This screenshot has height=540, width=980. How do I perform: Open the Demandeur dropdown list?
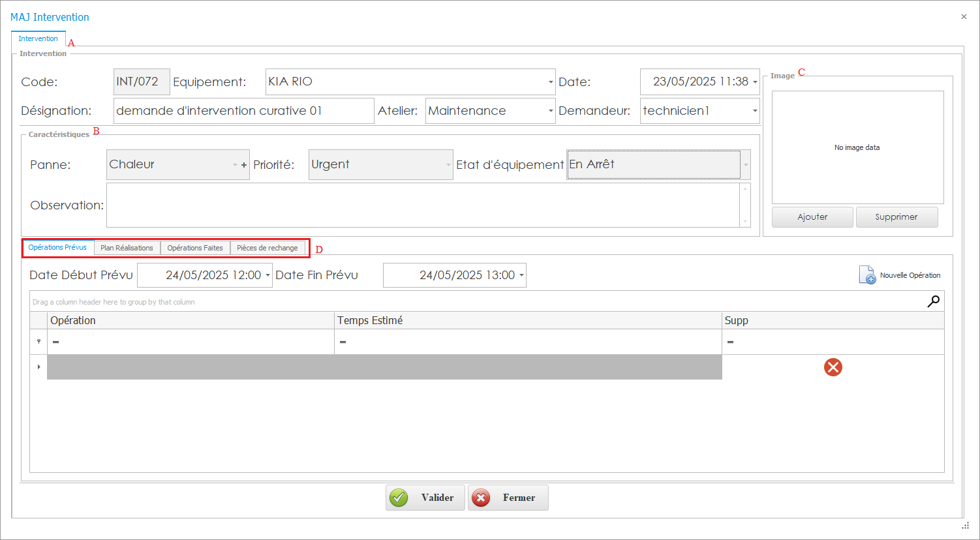(x=755, y=112)
